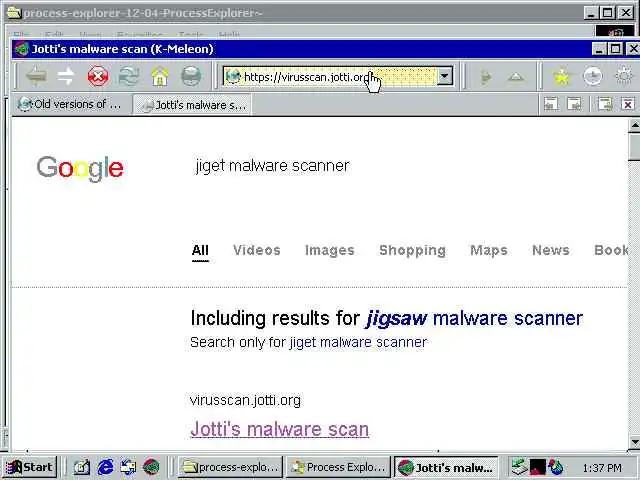The image size is (640, 480).
Task: Click the K-Meleon icon in the window title bar
Action: 22,49
